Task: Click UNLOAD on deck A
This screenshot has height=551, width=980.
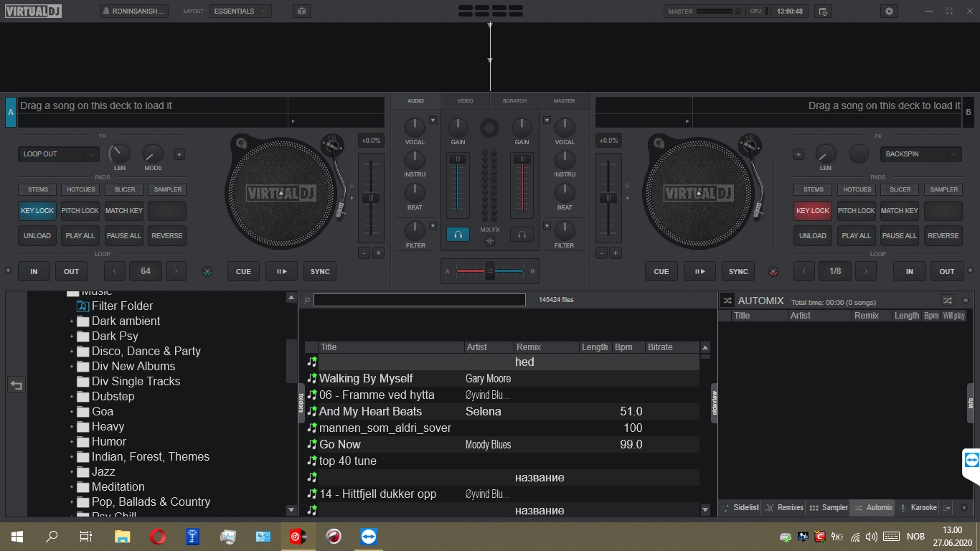Action: 37,235
